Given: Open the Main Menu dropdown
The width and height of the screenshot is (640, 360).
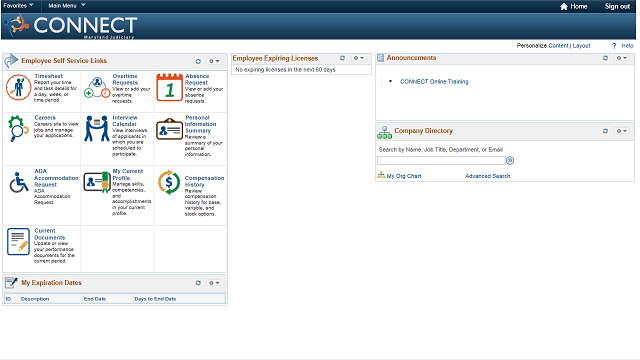Looking at the screenshot, I should [x=67, y=5].
